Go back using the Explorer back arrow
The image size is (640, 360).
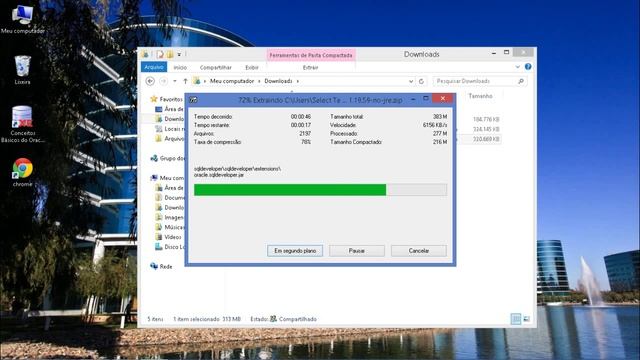(150, 81)
